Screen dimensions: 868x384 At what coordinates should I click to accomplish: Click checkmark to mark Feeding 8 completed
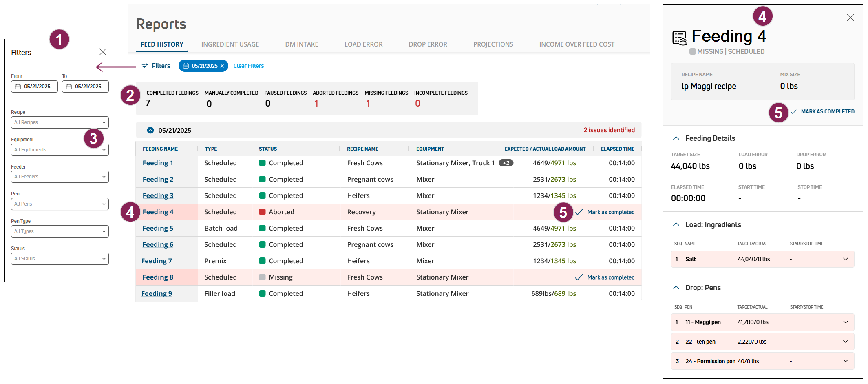click(579, 277)
